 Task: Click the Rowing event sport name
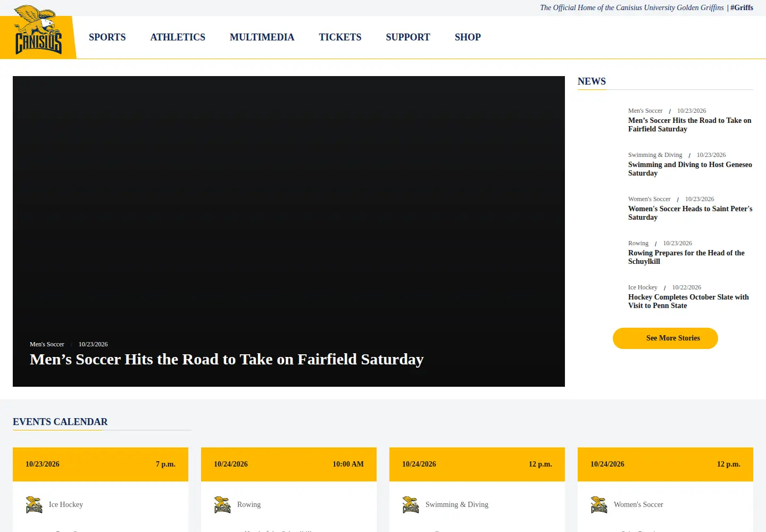tap(249, 504)
